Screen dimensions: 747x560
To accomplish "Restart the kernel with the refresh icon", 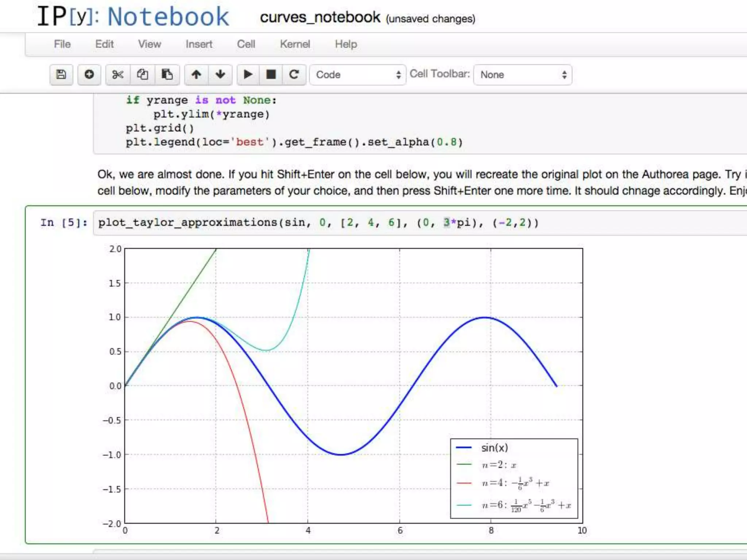I will pos(294,75).
